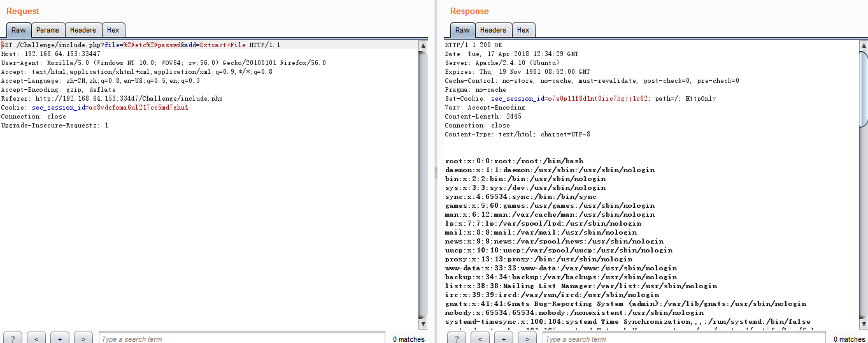This screenshot has height=343, width=868.
Task: Click the Request pane scroll down arrow
Action: (x=423, y=324)
